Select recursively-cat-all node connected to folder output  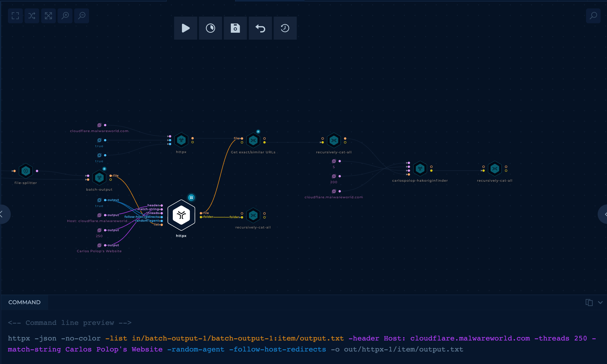pos(253,215)
